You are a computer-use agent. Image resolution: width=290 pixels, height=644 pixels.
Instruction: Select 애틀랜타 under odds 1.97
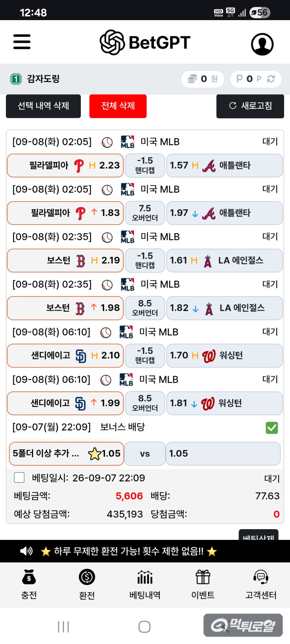pyautogui.click(x=224, y=213)
